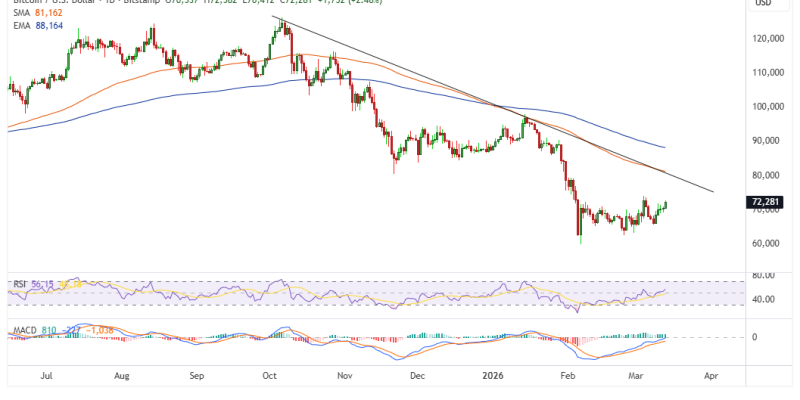800x400 pixels.
Task: Click the 2026 year marker on time axis
Action: [x=491, y=377]
